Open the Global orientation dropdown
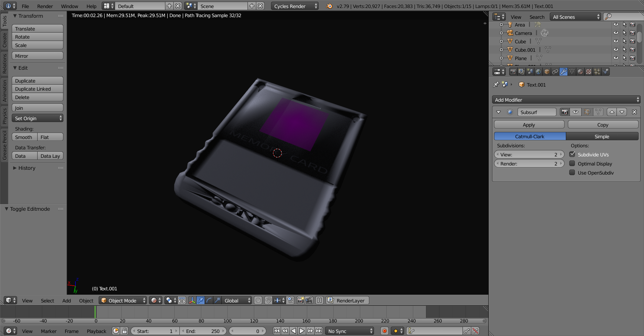Screen dimensions: 644x336 pos(237,300)
